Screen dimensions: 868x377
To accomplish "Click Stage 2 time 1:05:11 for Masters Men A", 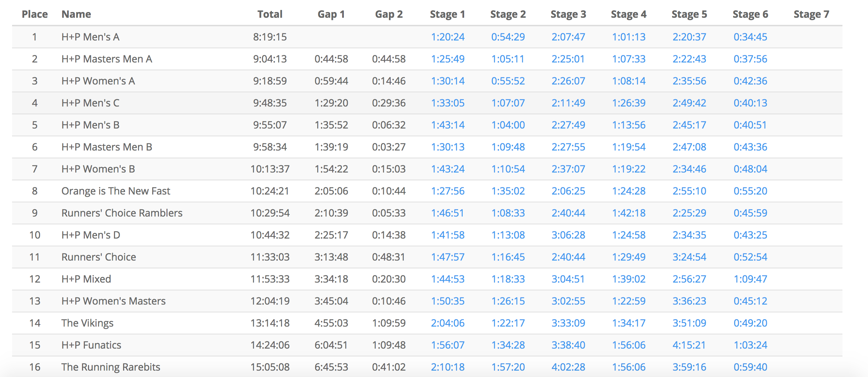I will pyautogui.click(x=508, y=59).
